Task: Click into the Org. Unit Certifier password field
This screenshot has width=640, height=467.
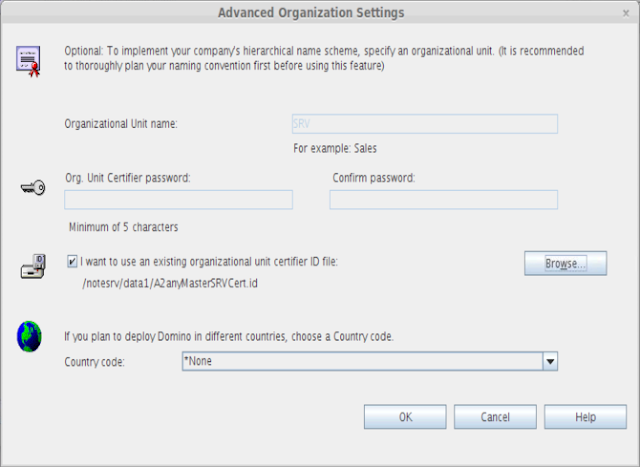Action: point(178,200)
